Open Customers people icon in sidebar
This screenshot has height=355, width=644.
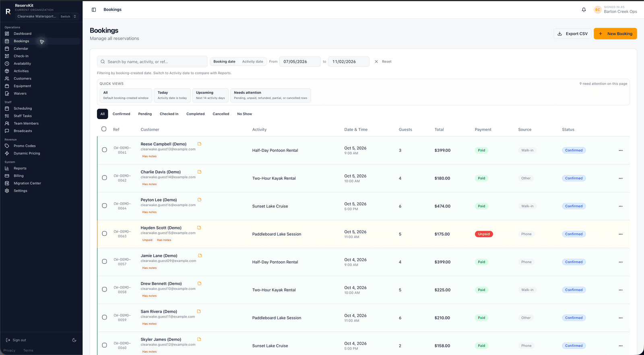(7, 78)
